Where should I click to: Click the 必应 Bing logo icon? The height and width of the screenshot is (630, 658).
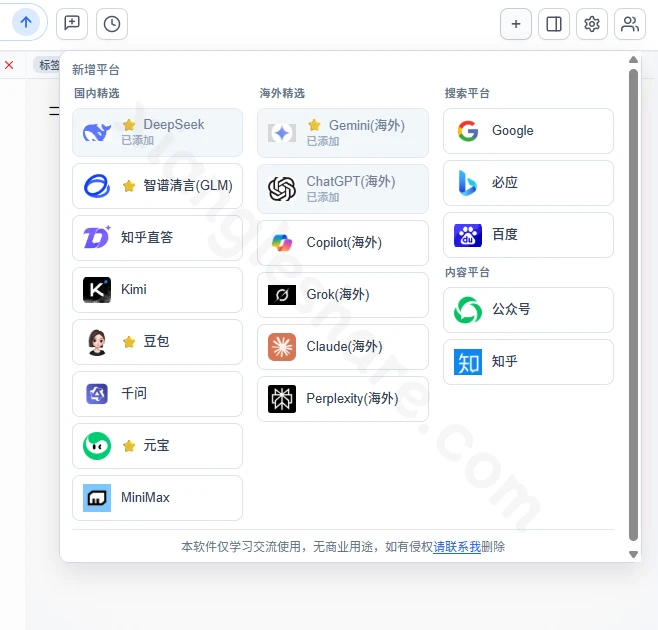(468, 183)
